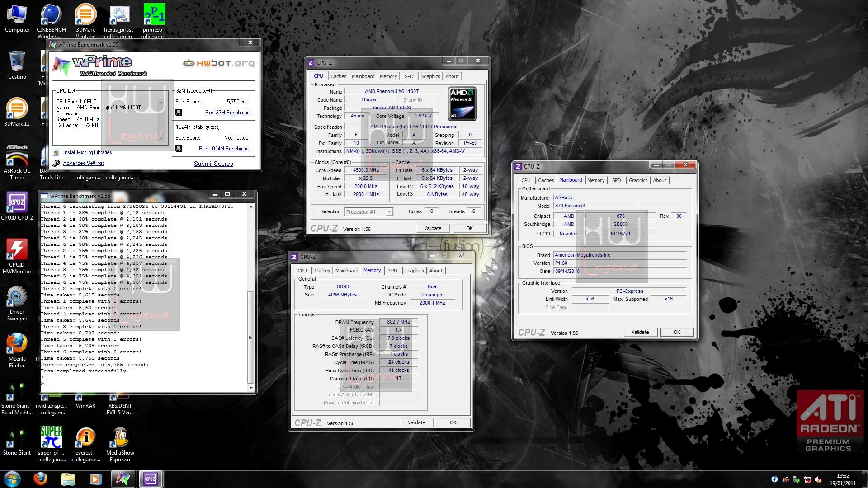Viewport: 868px width, 488px height.
Task: Click save icon beside 32M Best Score
Action: [179, 113]
